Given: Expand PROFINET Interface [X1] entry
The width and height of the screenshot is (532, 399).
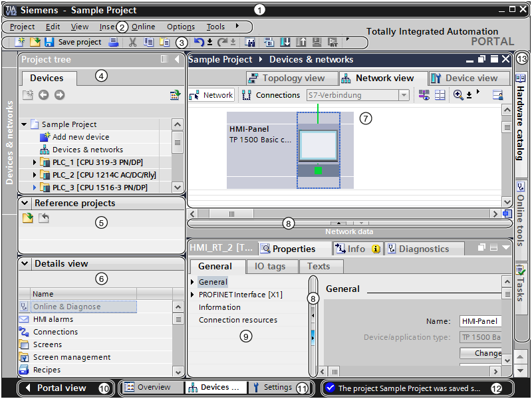Looking at the screenshot, I should [193, 295].
